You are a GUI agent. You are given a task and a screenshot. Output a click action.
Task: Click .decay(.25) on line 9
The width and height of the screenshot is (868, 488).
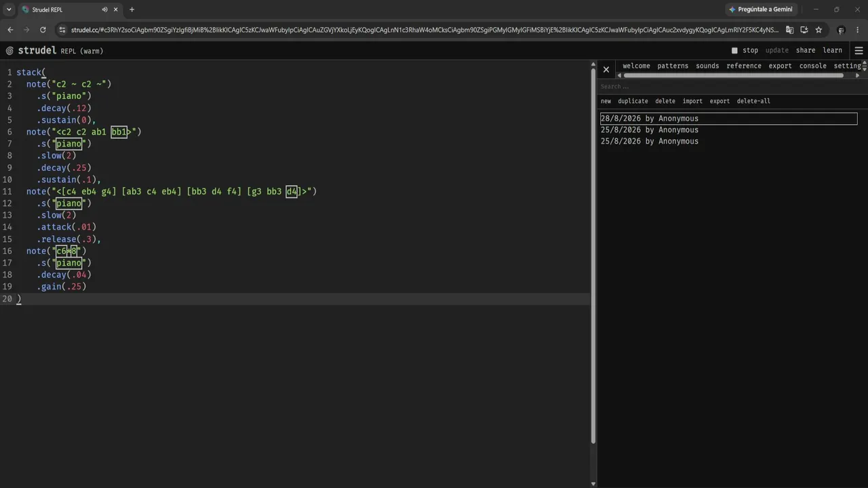(x=64, y=168)
